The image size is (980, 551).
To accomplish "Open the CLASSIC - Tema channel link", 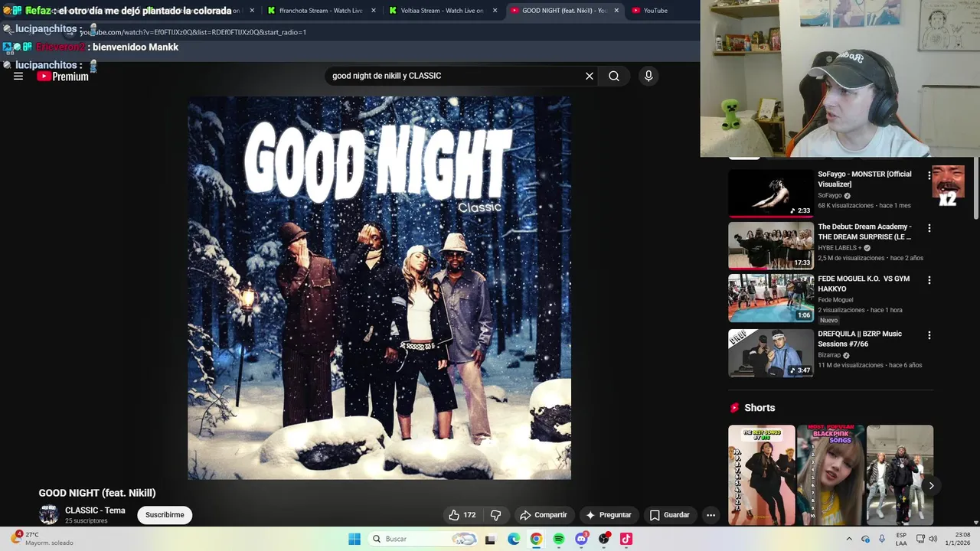I will coord(95,510).
